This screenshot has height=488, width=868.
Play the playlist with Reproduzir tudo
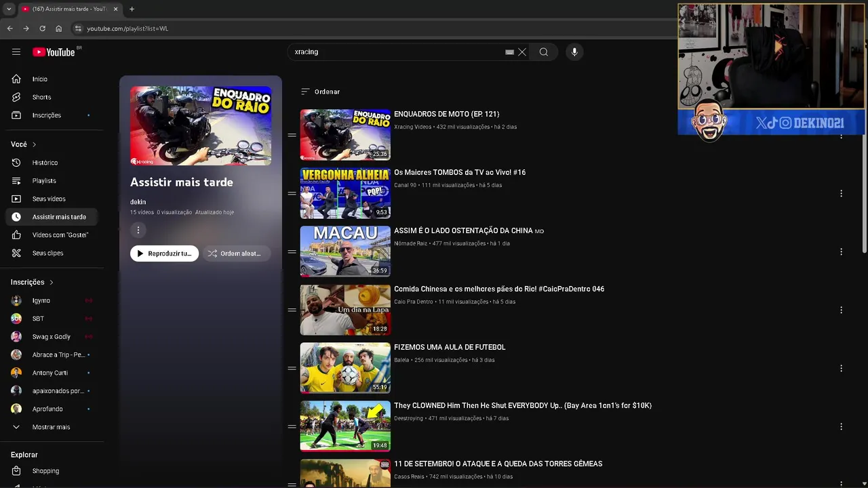click(164, 253)
